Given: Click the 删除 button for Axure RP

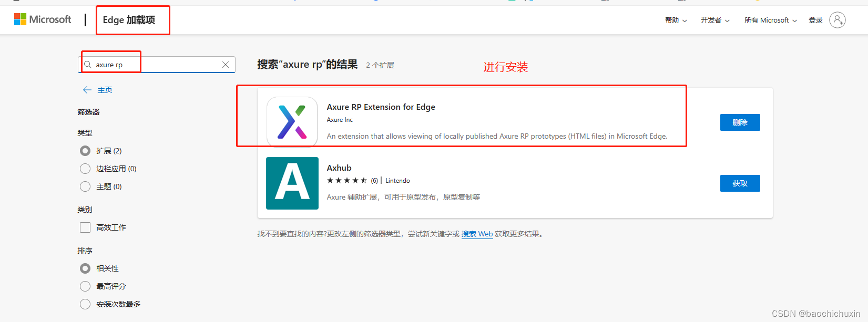Looking at the screenshot, I should click(740, 122).
